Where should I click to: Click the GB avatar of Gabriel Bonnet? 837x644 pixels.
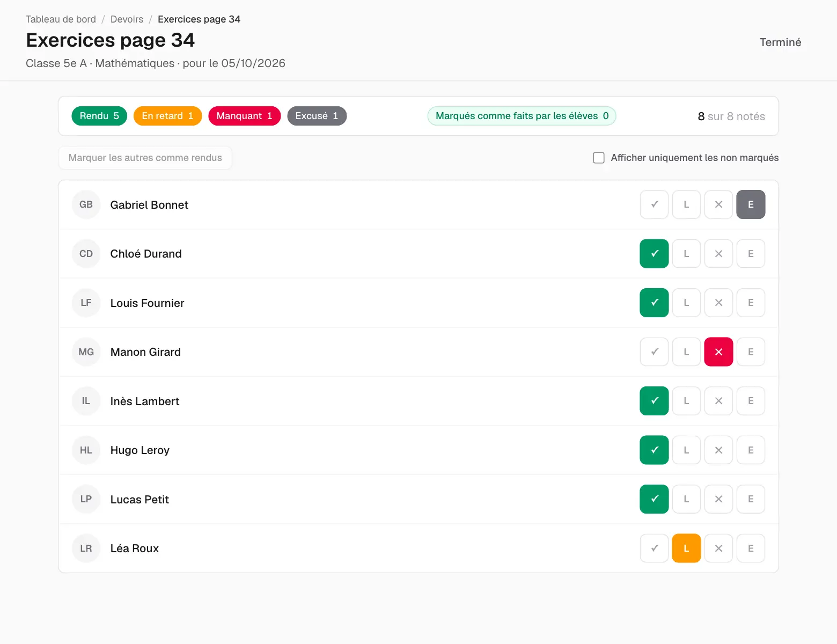click(x=86, y=204)
